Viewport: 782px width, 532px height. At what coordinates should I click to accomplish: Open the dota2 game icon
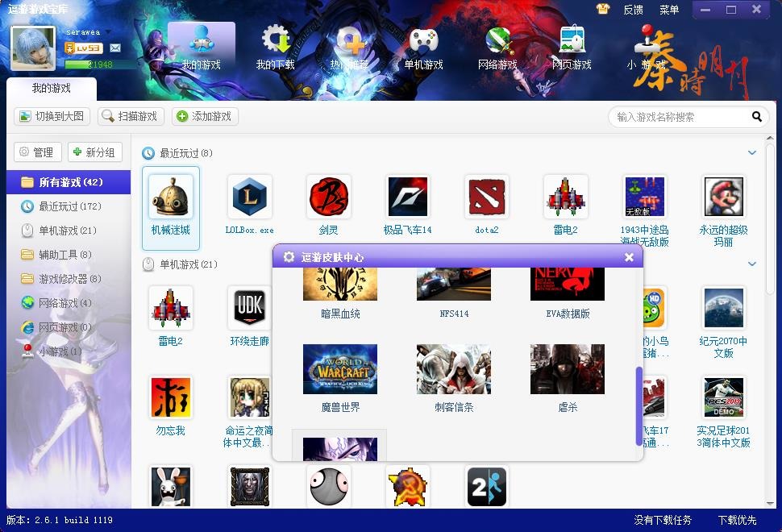[x=487, y=197]
